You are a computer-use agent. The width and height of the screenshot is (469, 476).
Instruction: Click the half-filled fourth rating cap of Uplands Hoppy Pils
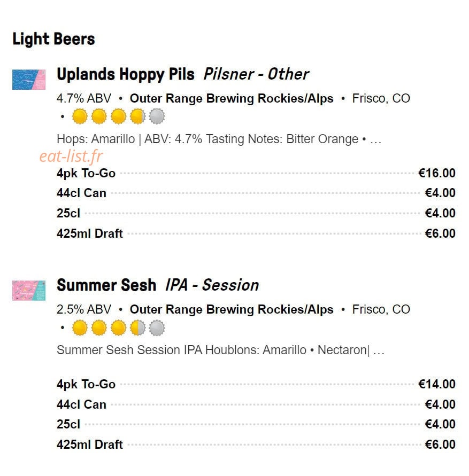point(137,116)
